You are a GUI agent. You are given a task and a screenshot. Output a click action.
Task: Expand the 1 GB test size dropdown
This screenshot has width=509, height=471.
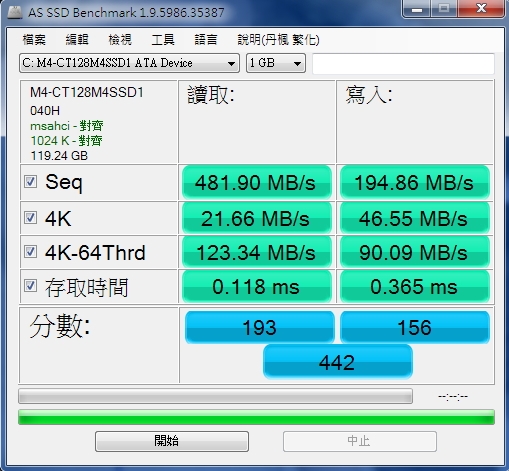tap(276, 63)
